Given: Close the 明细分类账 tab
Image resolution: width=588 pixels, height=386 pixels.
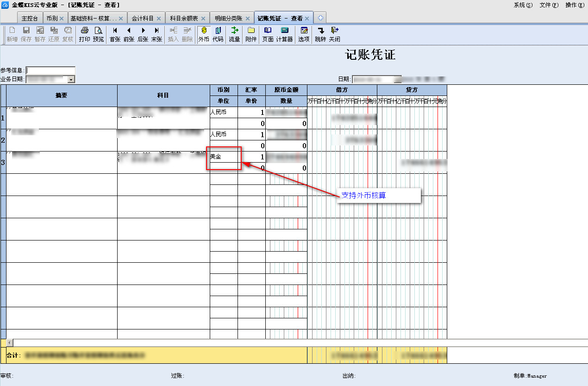Looking at the screenshot, I should (248, 19).
